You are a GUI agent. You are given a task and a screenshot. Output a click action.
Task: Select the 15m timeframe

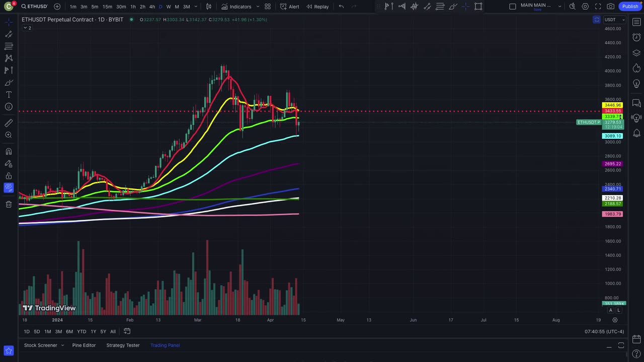click(107, 7)
